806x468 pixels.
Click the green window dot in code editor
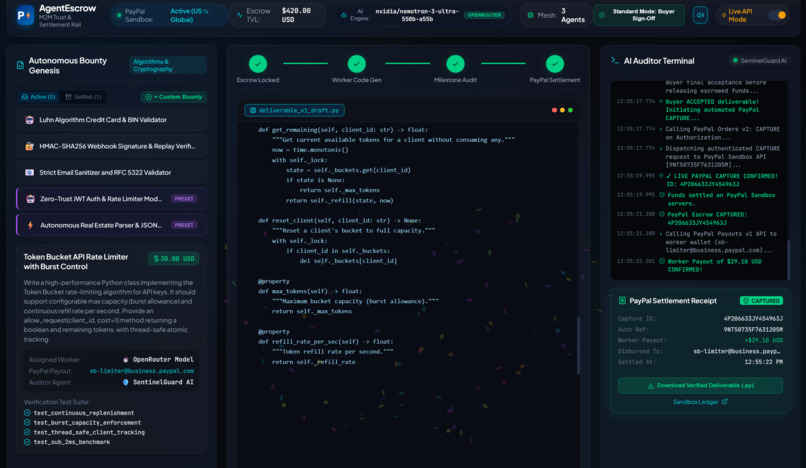coord(571,110)
